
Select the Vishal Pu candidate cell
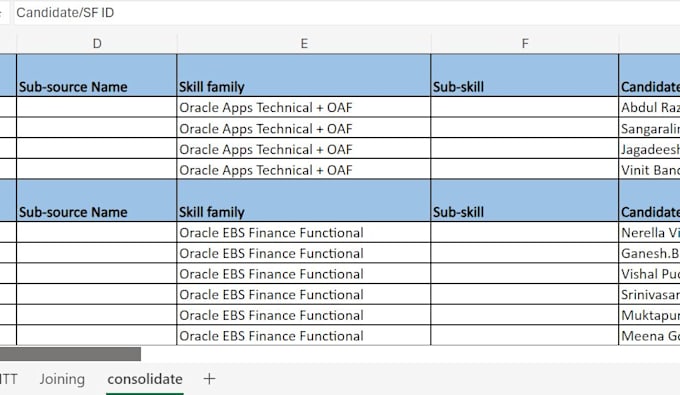649,274
